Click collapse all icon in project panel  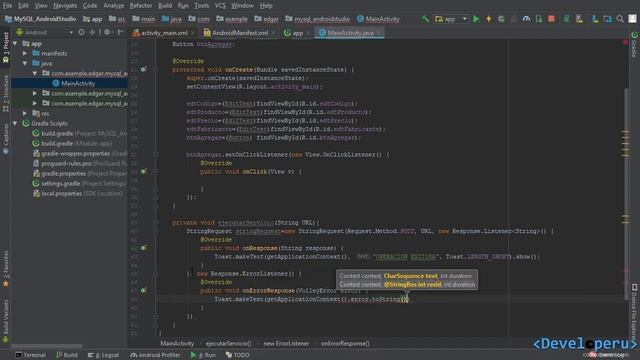[92, 32]
